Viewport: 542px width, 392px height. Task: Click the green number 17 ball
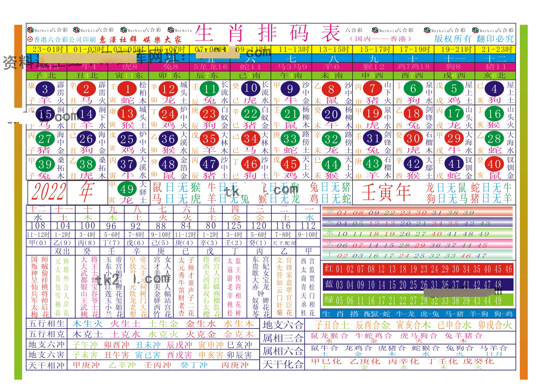point(454,113)
